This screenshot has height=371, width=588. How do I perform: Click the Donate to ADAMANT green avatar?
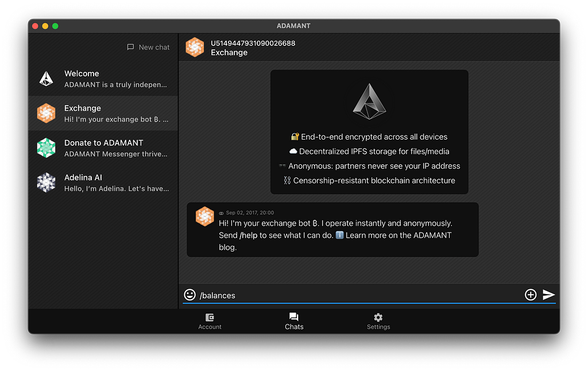pyautogui.click(x=46, y=148)
